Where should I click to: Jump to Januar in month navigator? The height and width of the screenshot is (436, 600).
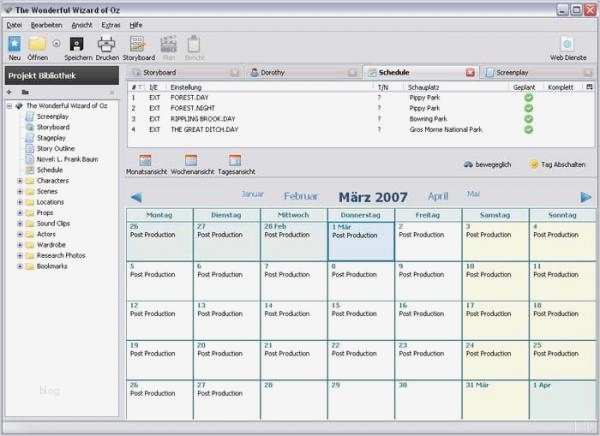click(253, 194)
